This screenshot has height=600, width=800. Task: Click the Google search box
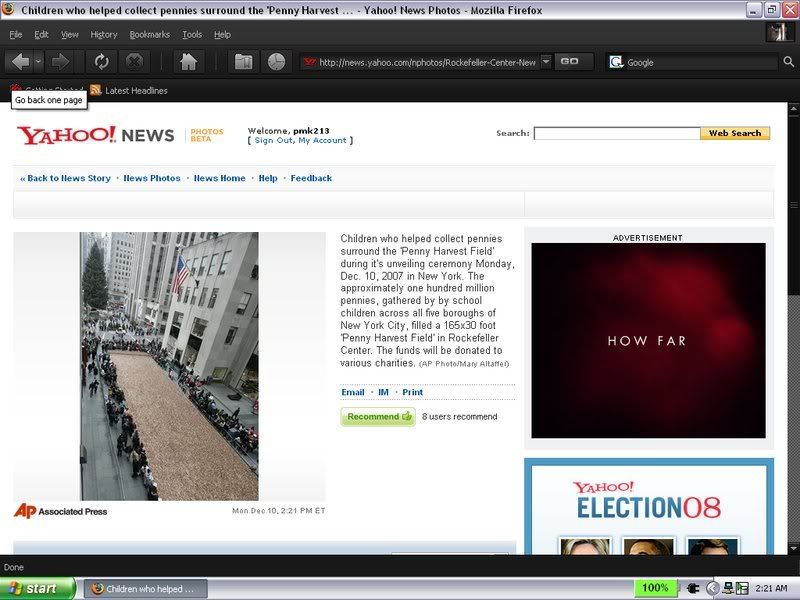(702, 62)
